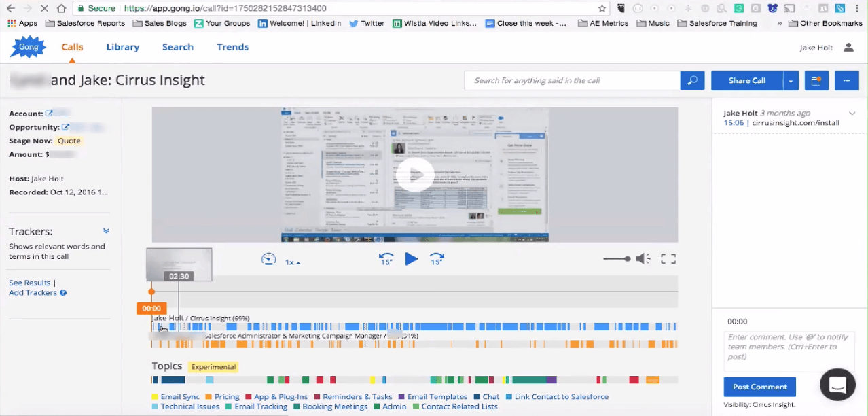This screenshot has height=416, width=868.
Task: Click the Gong logo
Action: click(28, 47)
